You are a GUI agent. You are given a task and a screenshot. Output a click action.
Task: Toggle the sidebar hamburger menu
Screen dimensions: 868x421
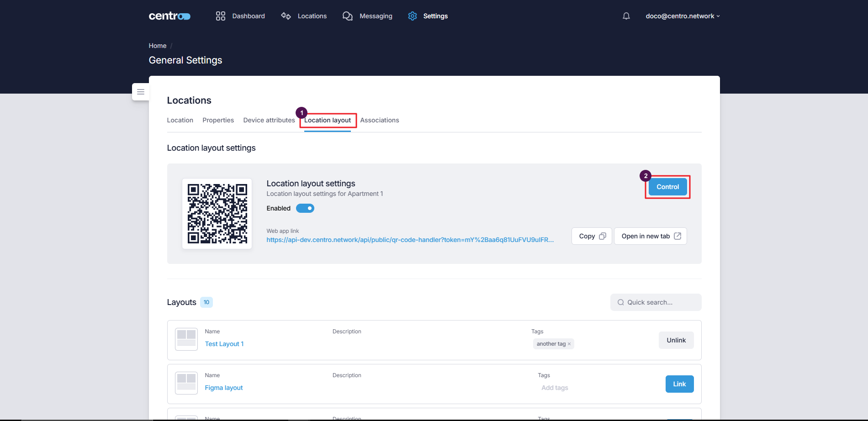pos(141,92)
